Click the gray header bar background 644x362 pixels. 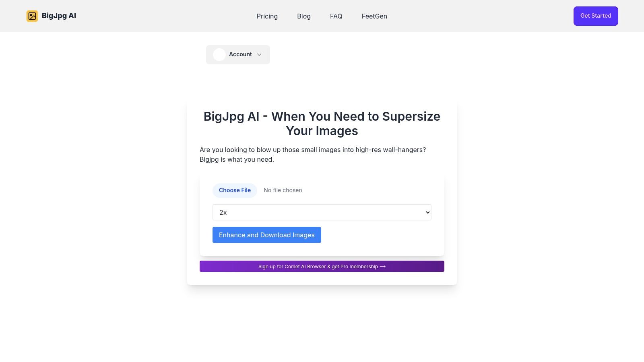483,16
